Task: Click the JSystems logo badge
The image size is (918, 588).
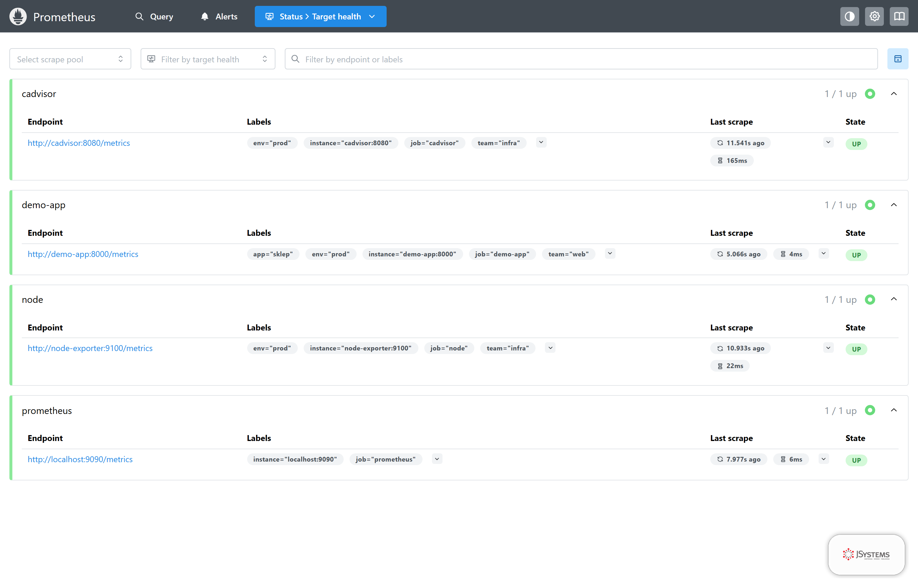Action: pos(867,554)
